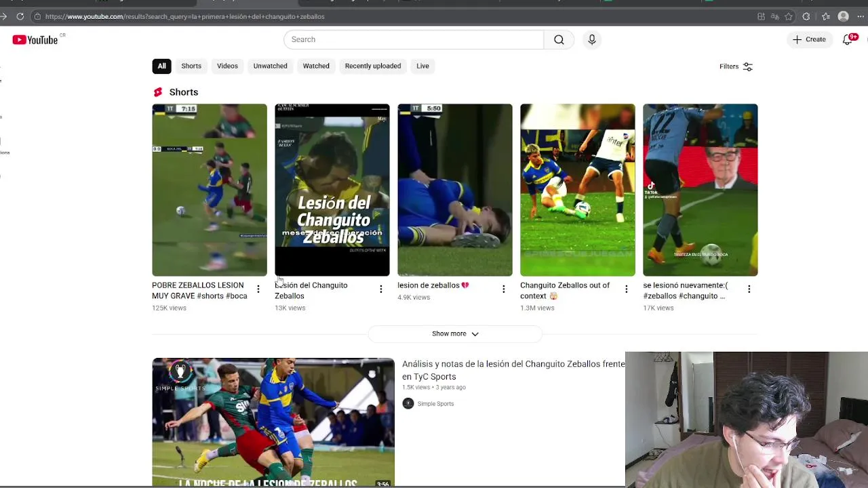Open browser extensions puzzle icon
The width and height of the screenshot is (868, 488).
click(806, 16)
